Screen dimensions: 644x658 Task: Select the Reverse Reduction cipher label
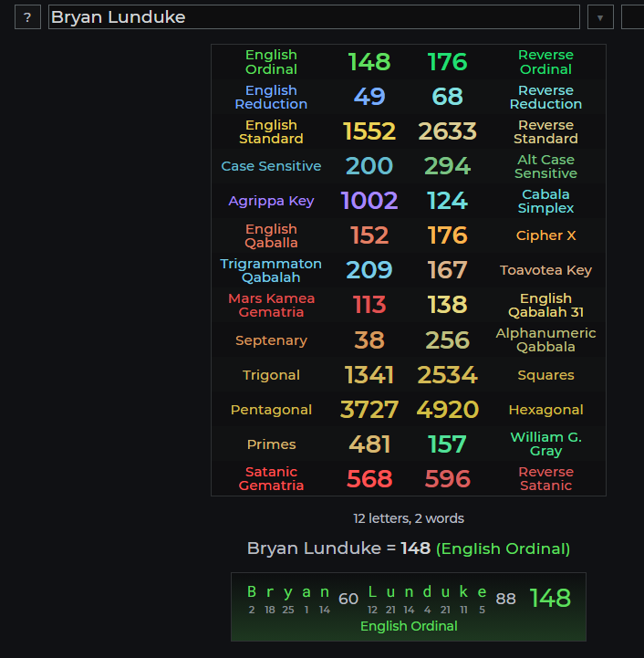(545, 97)
